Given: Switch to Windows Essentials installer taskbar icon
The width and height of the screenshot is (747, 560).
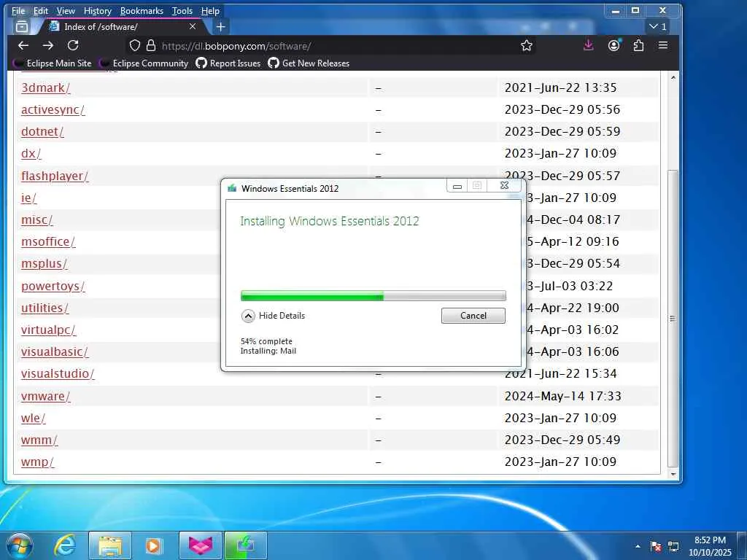Looking at the screenshot, I should 245,545.
